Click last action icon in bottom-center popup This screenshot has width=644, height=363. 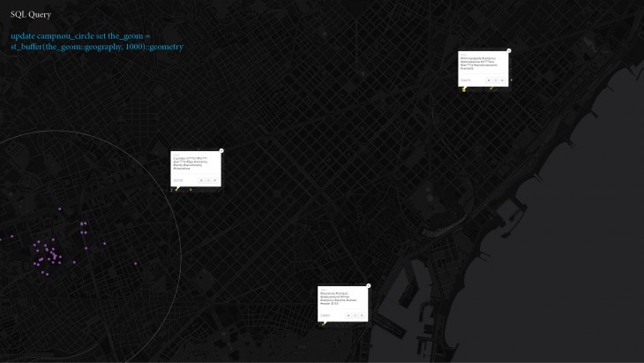pyautogui.click(x=363, y=315)
